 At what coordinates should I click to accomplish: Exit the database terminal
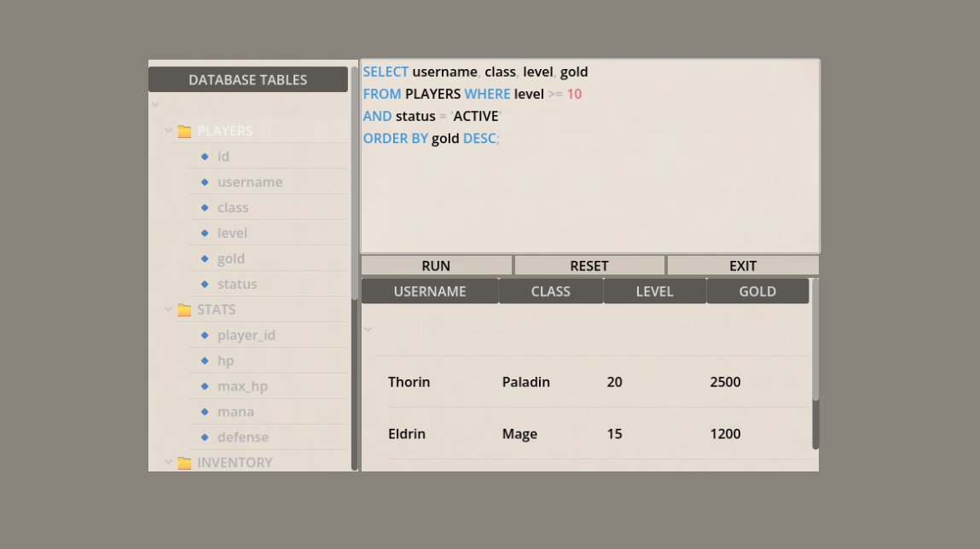point(743,265)
